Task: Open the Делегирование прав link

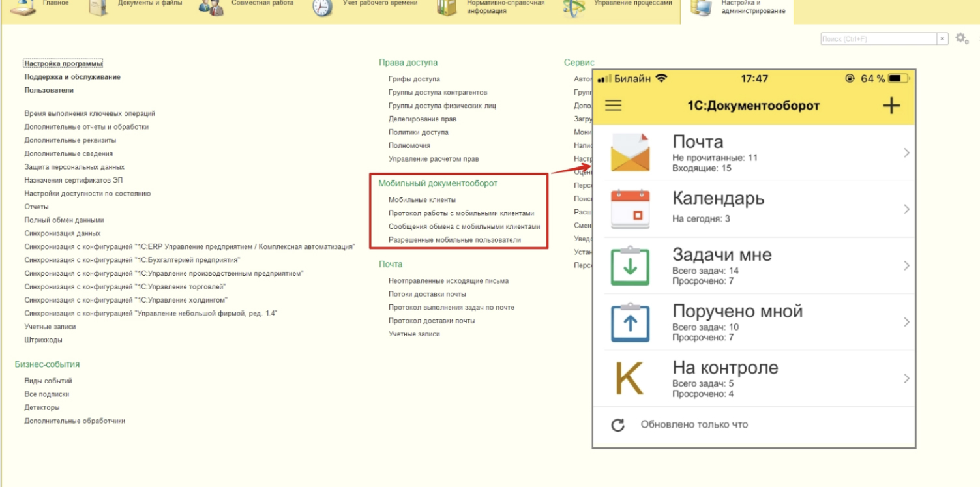Action: [x=423, y=119]
